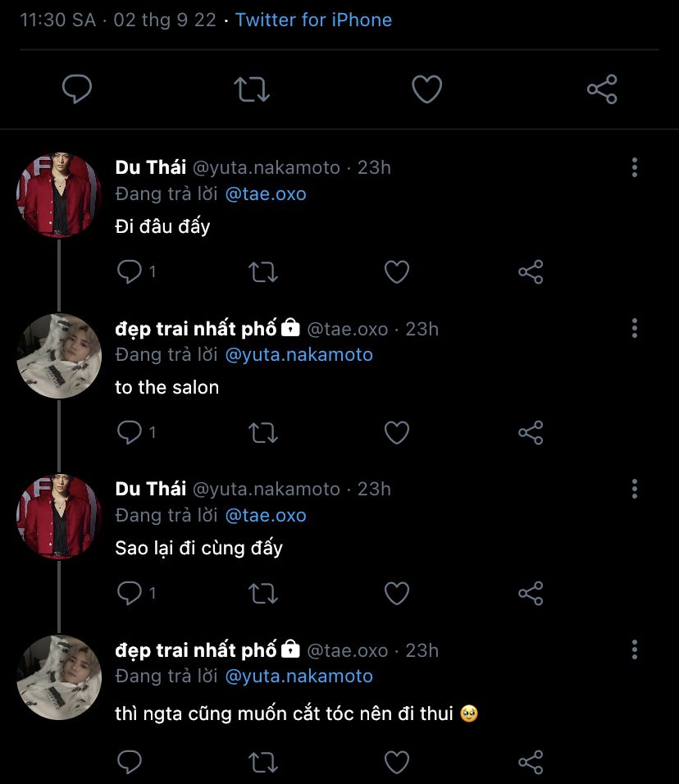This screenshot has height=784, width=679.
Task: Open đẹp trai nhất phố avatar on salon reply
Action: click(58, 356)
